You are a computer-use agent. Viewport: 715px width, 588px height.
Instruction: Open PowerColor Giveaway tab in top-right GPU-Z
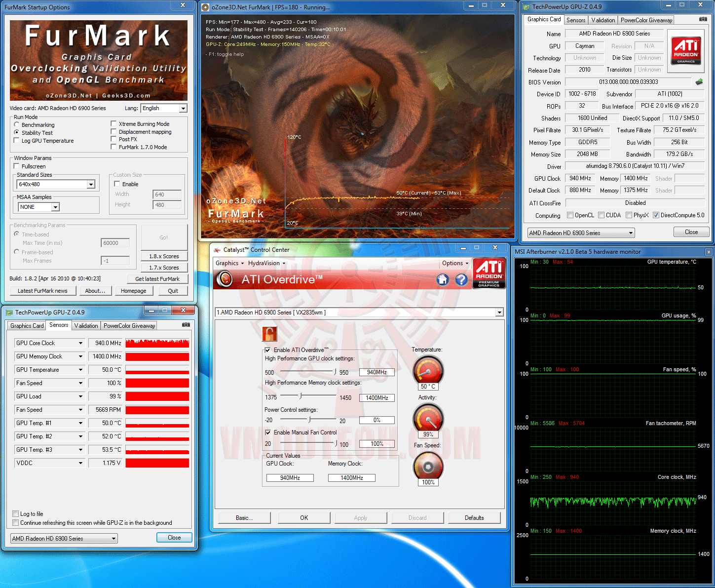[x=646, y=20]
